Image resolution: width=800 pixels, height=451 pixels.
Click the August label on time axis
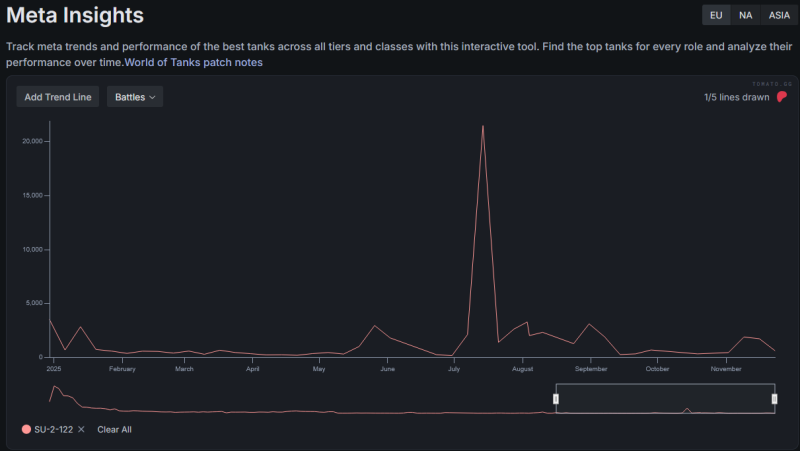click(522, 369)
